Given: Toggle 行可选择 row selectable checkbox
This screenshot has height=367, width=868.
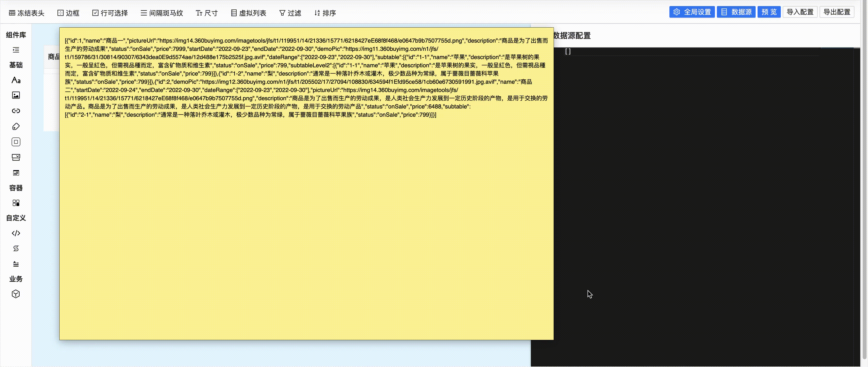Looking at the screenshot, I should click(x=110, y=13).
